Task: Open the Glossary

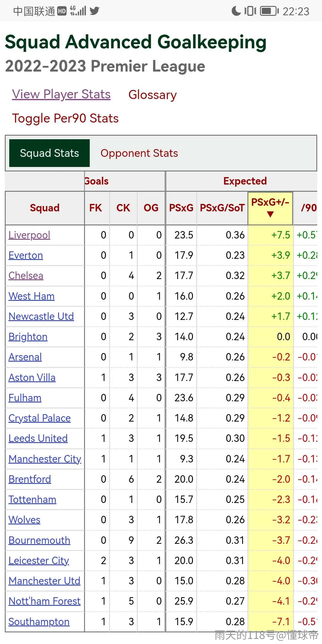Action: click(152, 95)
